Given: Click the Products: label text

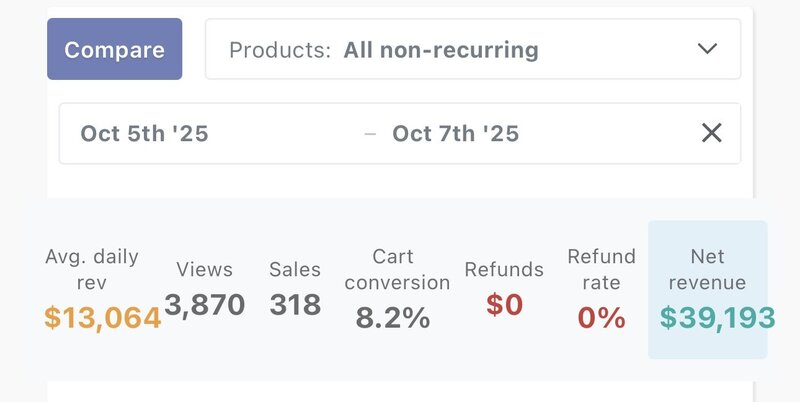Looking at the screenshot, I should [280, 49].
